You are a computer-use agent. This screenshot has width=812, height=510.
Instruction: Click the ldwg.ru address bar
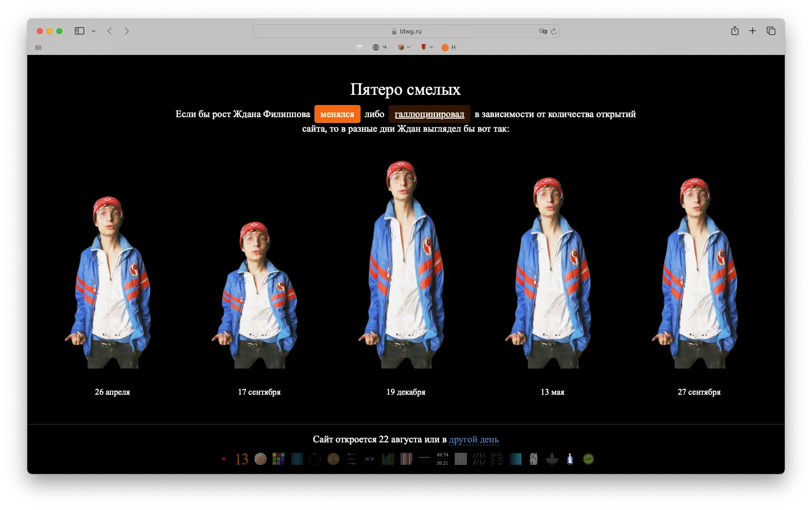click(x=406, y=31)
